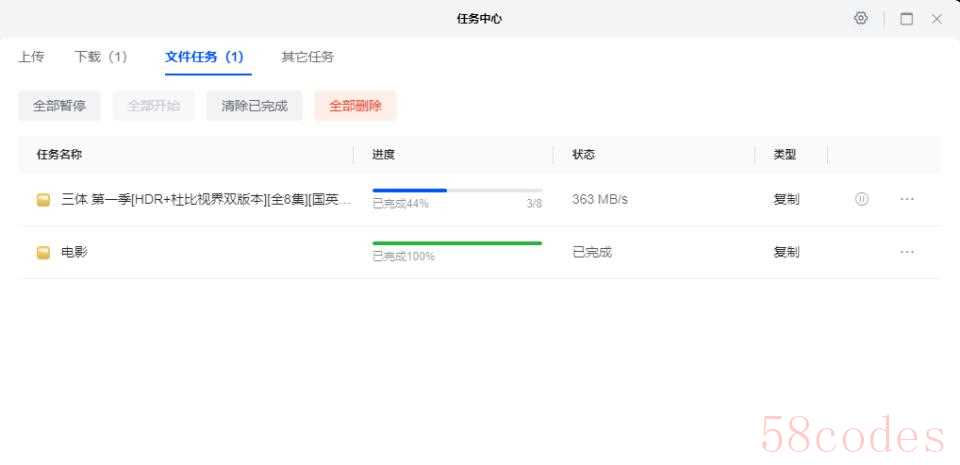Select the 电影 task row name
The height and width of the screenshot is (465, 960).
point(75,253)
